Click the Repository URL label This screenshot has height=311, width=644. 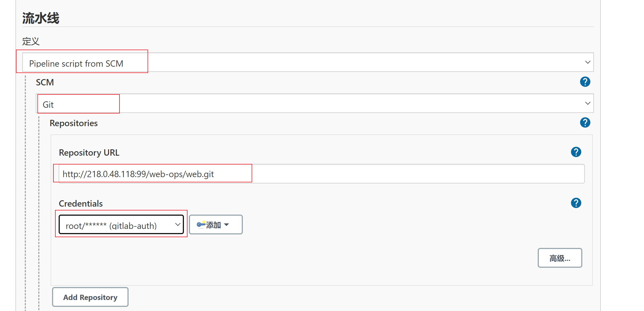pyautogui.click(x=89, y=153)
